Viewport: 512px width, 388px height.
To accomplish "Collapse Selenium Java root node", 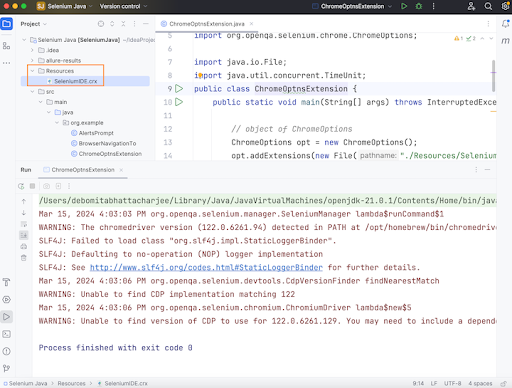I will click(24, 40).
